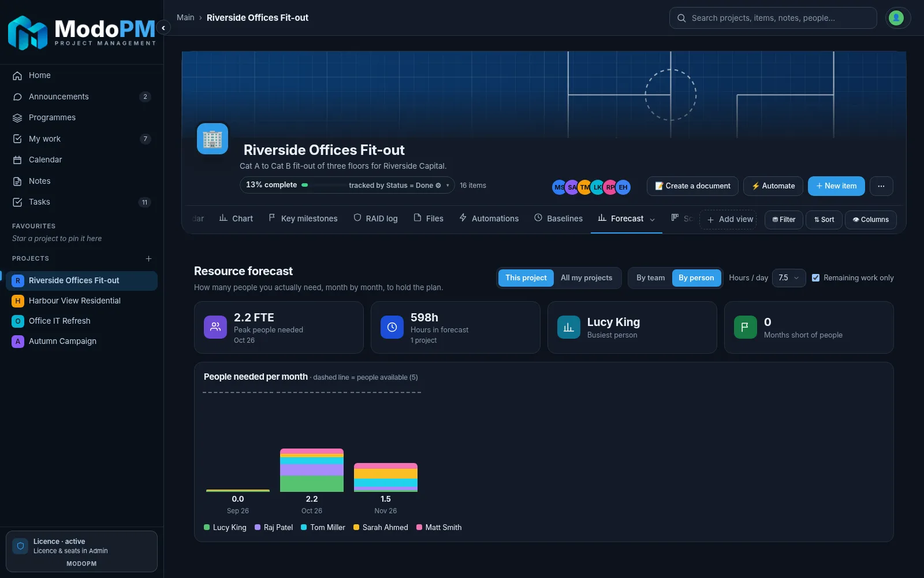Group forecast By team

click(x=650, y=278)
